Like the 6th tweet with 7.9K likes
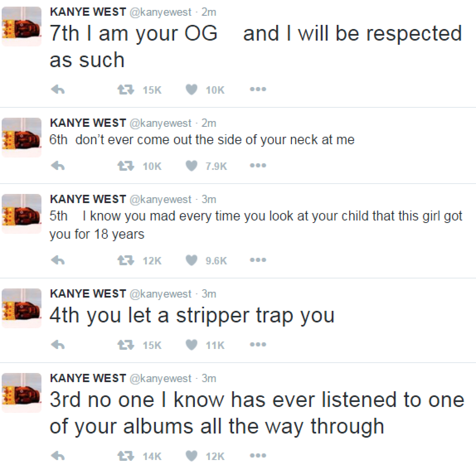476x465 pixels. [192, 166]
